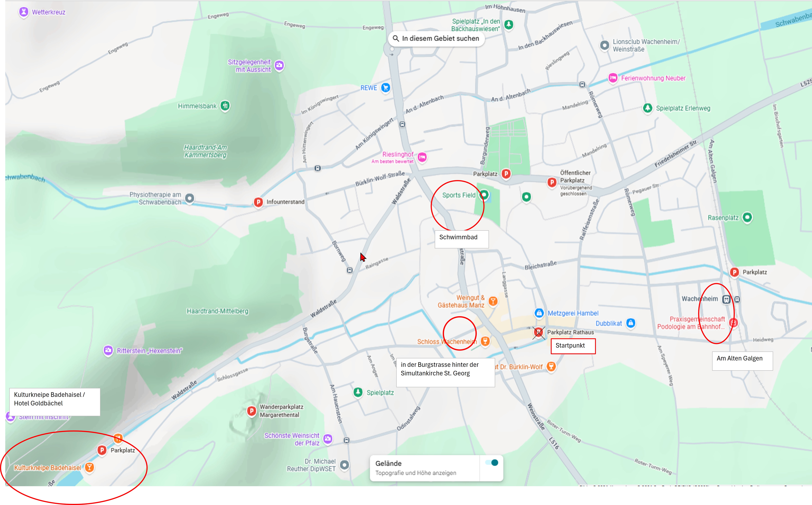Select the Infounterstand parking pin

[258, 202]
